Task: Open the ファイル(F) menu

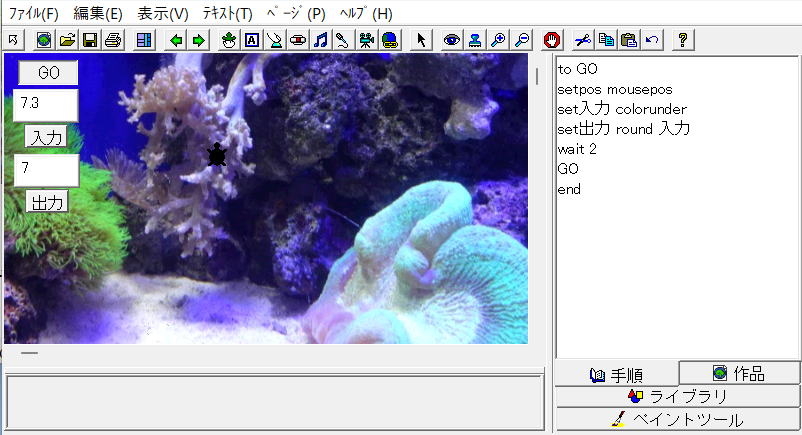Action: (x=34, y=13)
